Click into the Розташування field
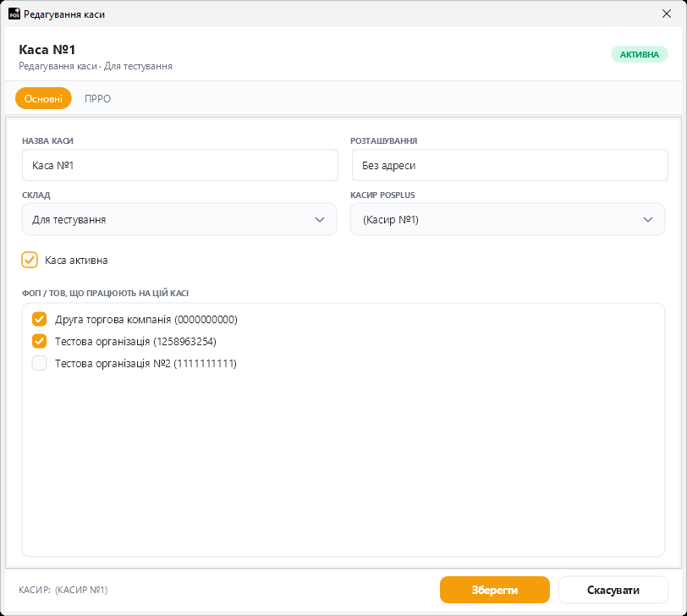The height and width of the screenshot is (616, 687). pos(510,165)
